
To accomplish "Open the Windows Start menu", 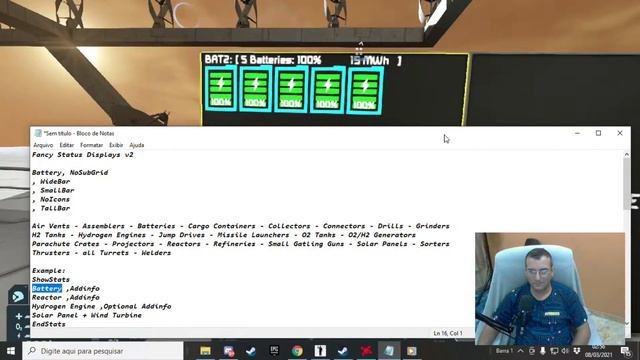I will pos(11,351).
